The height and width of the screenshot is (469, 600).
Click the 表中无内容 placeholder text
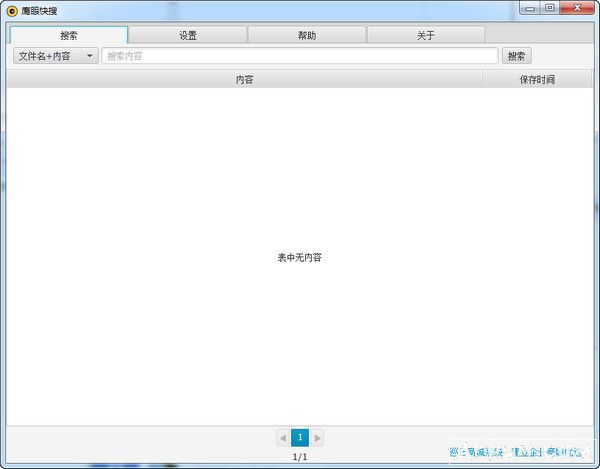(300, 257)
